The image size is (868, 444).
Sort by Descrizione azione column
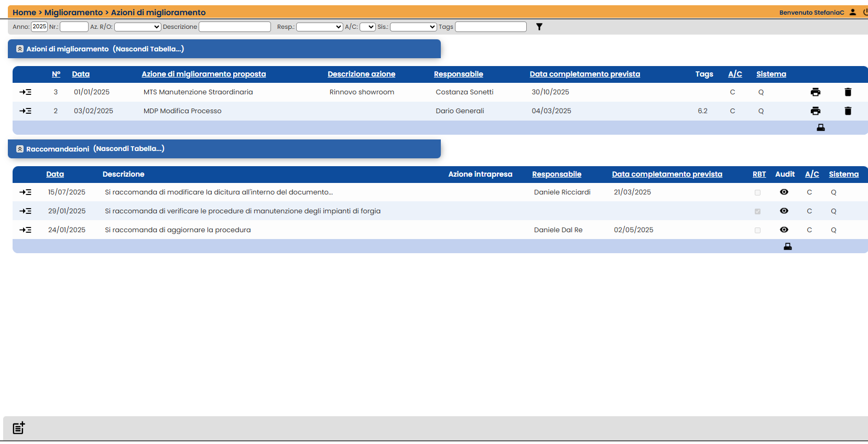pos(362,74)
